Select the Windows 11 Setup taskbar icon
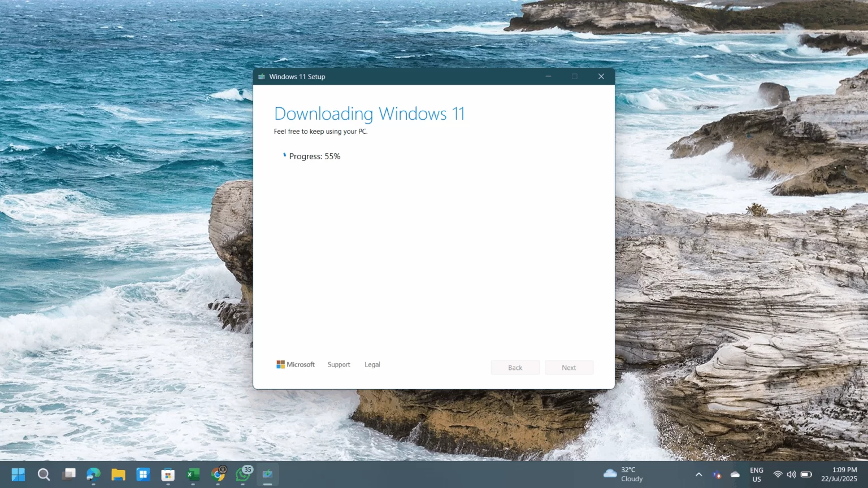 (x=267, y=474)
